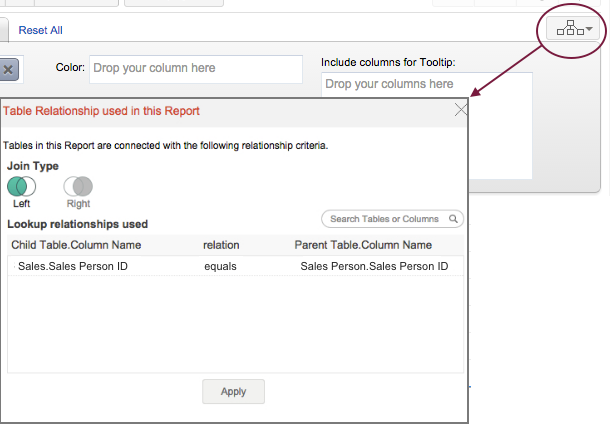This screenshot has width=610, height=424.
Task: Click the Color column drop field
Action: pos(196,69)
